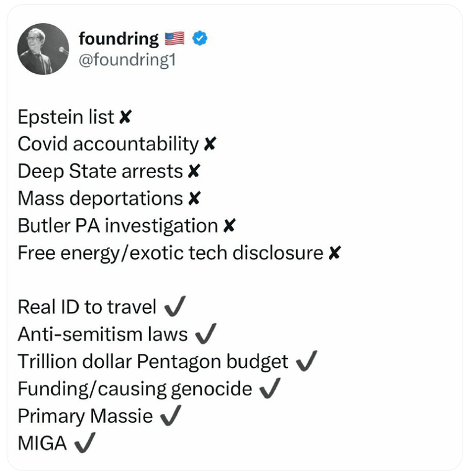
Task: Click the blue verified checkmark badge
Action: click(x=200, y=38)
